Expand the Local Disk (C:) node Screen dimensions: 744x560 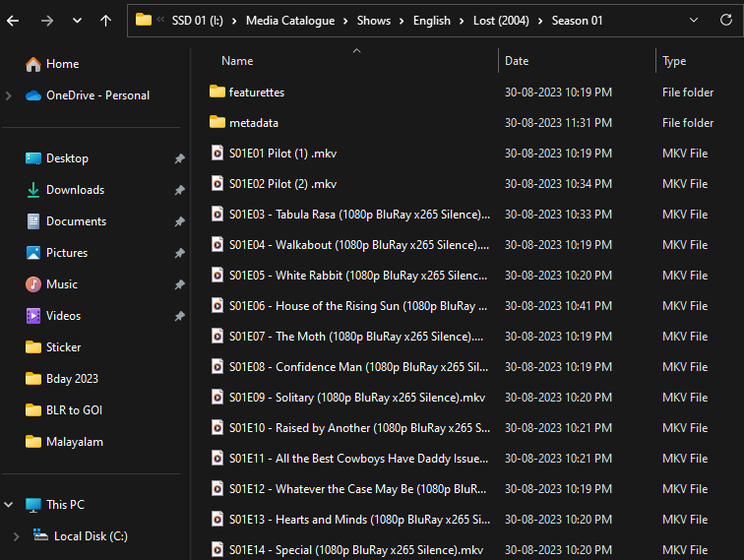[15, 536]
